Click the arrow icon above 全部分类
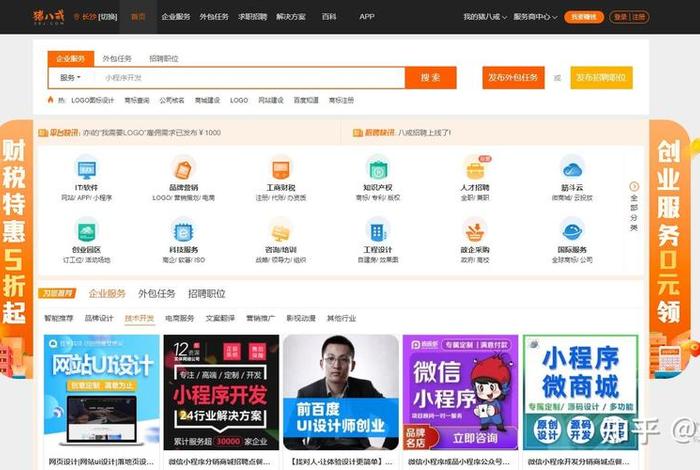Screen dimensions: 700x470 click(634, 186)
